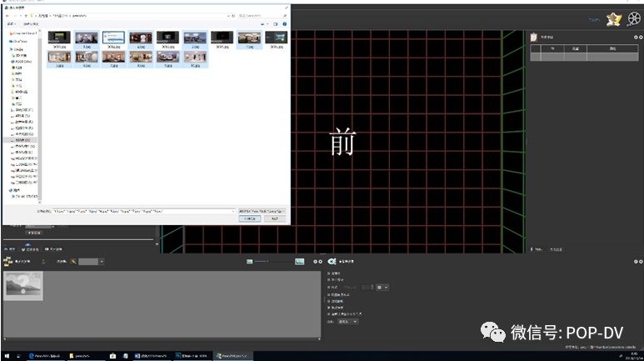This screenshot has width=644, height=361.
Task: Select the placeholder panorama thumbnail in tour browser
Action: (x=23, y=285)
